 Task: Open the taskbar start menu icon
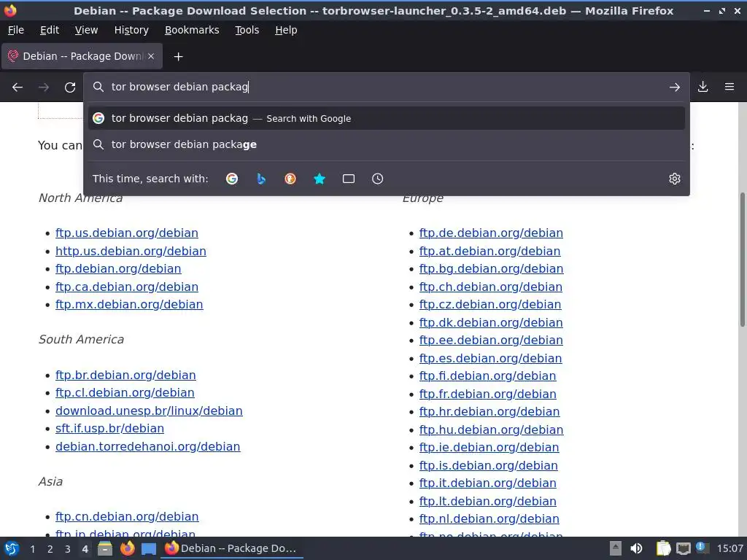coord(12,548)
